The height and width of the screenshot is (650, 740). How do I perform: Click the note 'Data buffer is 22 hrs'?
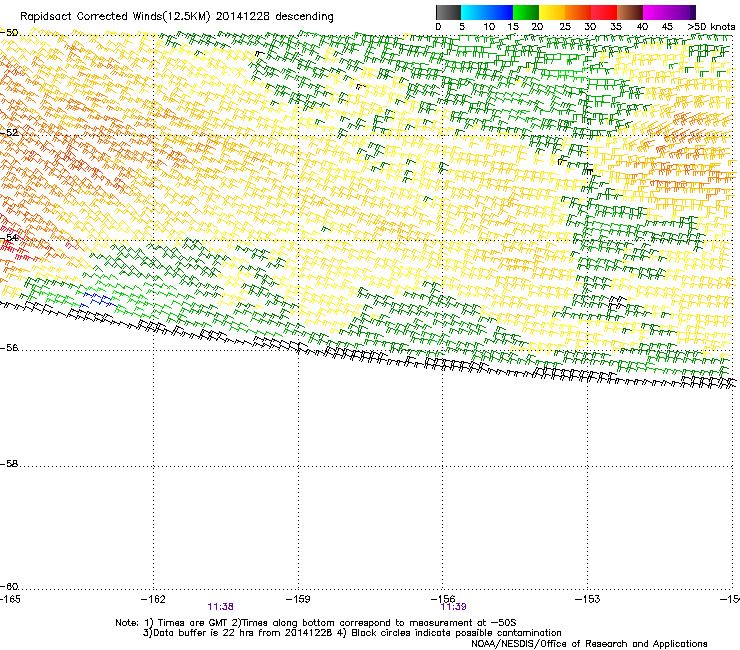(204, 633)
